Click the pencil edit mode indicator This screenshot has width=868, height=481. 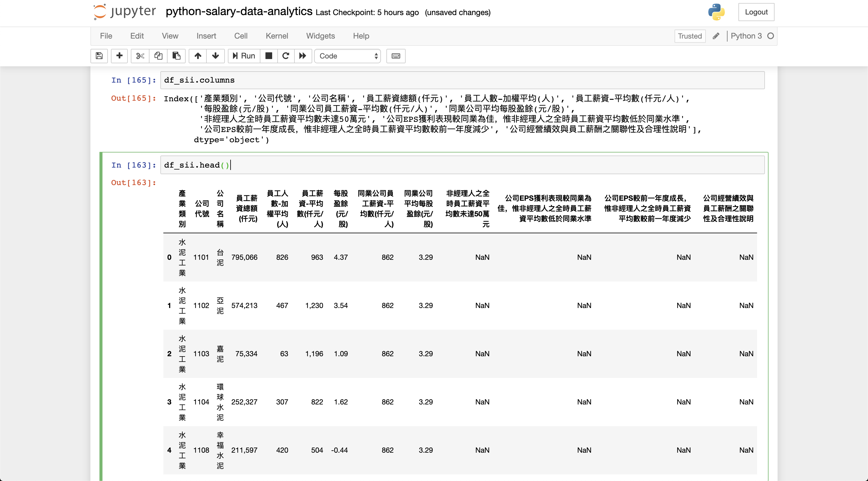(x=716, y=36)
